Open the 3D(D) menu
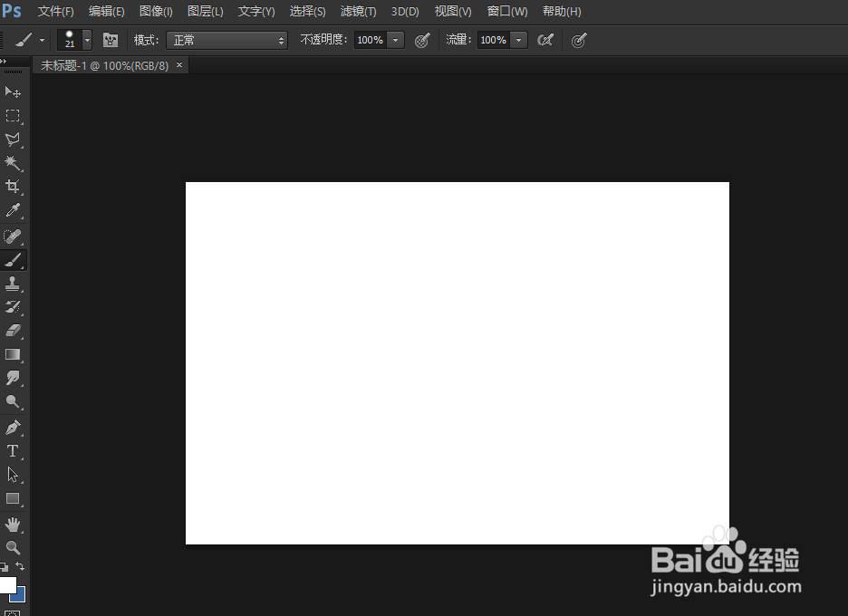Image resolution: width=848 pixels, height=616 pixels. tap(405, 12)
